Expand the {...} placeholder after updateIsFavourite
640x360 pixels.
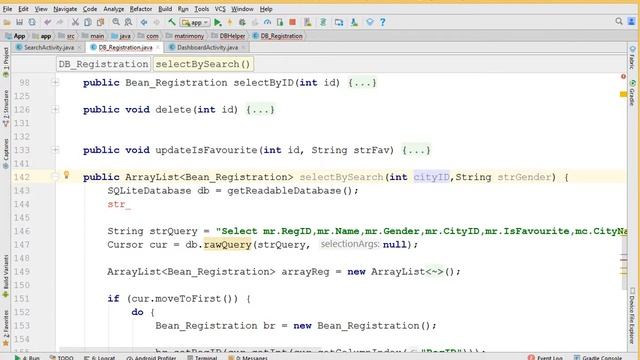point(416,150)
